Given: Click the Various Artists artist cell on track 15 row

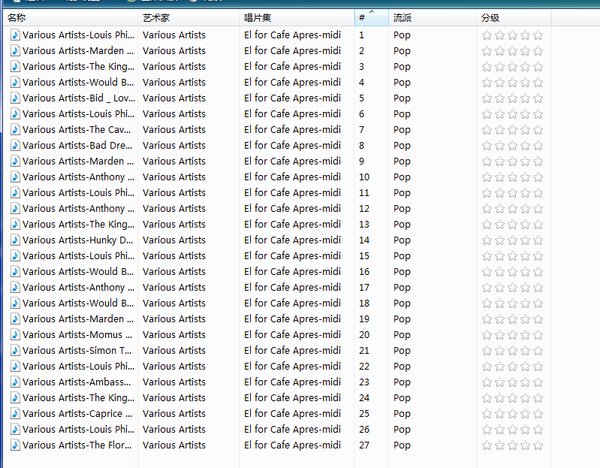Looking at the screenshot, I should coord(174,256).
